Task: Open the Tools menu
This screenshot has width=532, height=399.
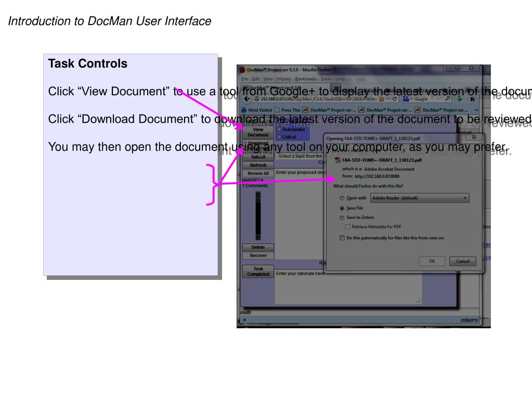Action: pos(326,79)
